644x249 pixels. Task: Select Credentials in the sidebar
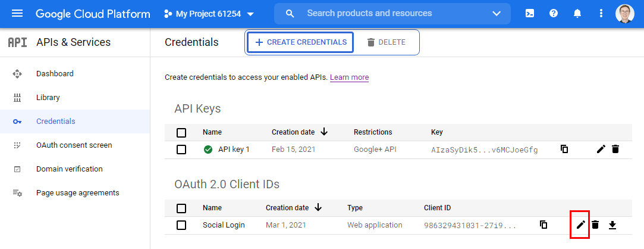(x=75, y=122)
